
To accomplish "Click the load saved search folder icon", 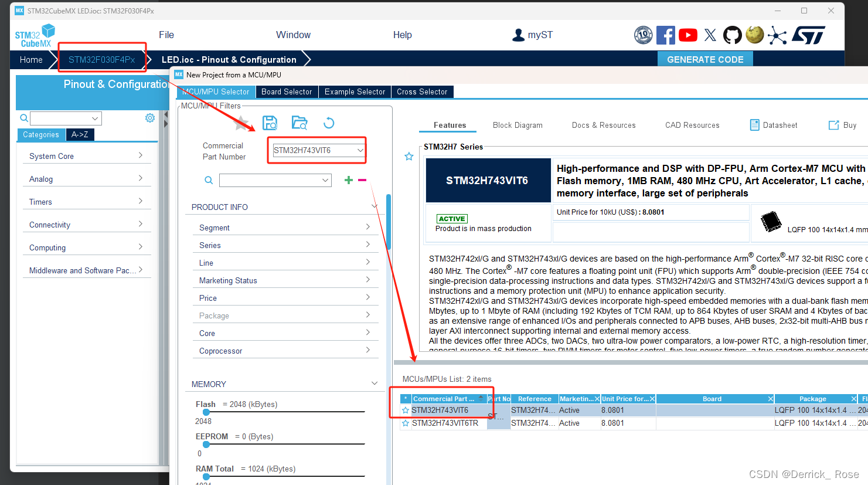I will [299, 123].
